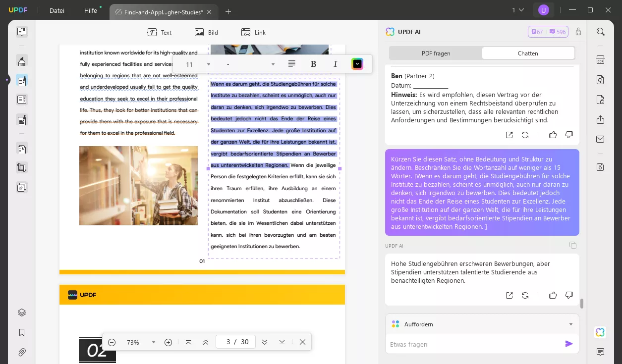Toggle italic formatting

(x=335, y=64)
